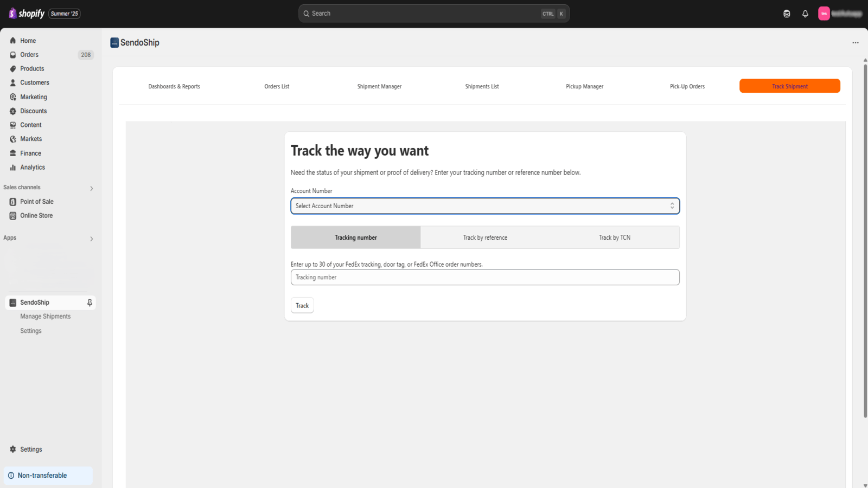Viewport: 868px width, 488px height.
Task: Unpin SendoShip using the pin icon
Action: tap(90, 303)
